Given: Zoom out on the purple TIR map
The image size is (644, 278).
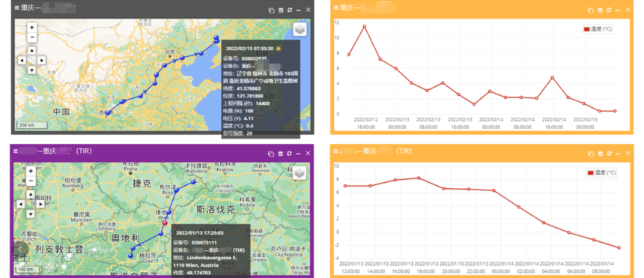Looking at the screenshot, I should pyautogui.click(x=31, y=181).
